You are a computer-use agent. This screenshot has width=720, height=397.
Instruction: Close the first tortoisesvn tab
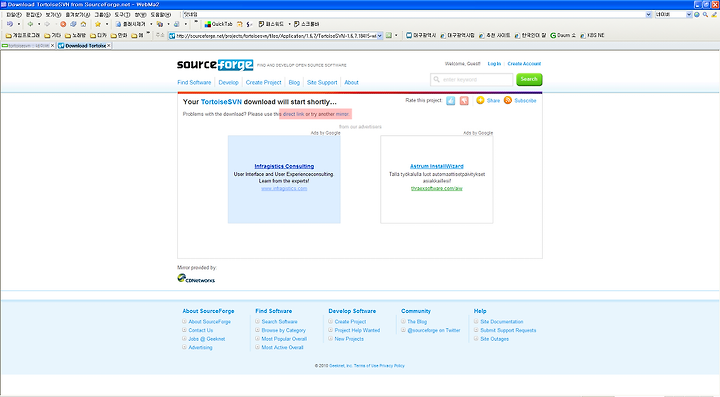(x=52, y=46)
